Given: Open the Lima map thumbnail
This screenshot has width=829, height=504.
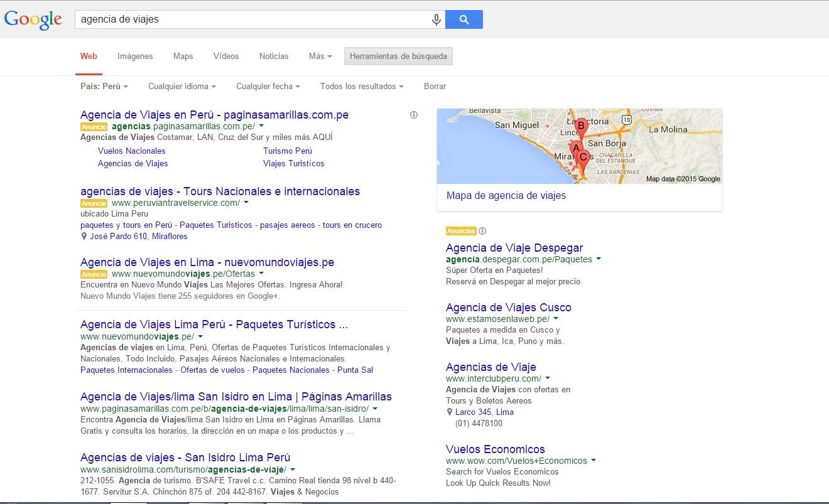Looking at the screenshot, I should pyautogui.click(x=580, y=146).
